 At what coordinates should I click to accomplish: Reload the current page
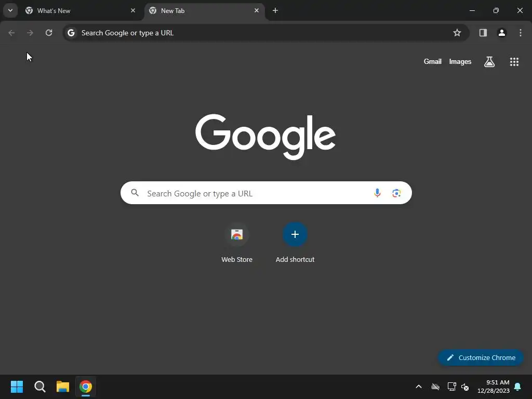[x=49, y=33]
